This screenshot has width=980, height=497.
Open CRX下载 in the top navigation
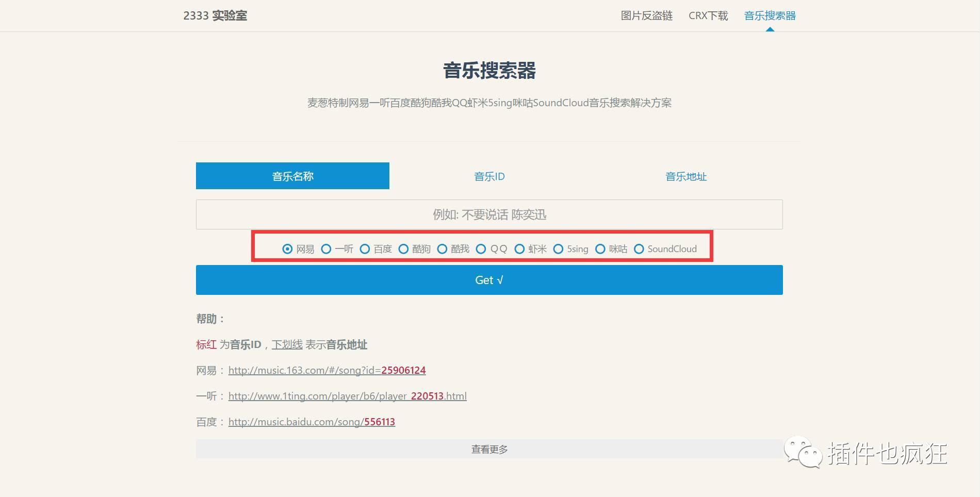point(708,15)
